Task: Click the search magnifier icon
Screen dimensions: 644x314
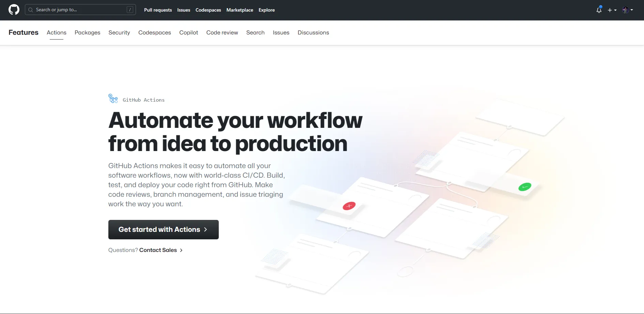Action: click(x=31, y=10)
